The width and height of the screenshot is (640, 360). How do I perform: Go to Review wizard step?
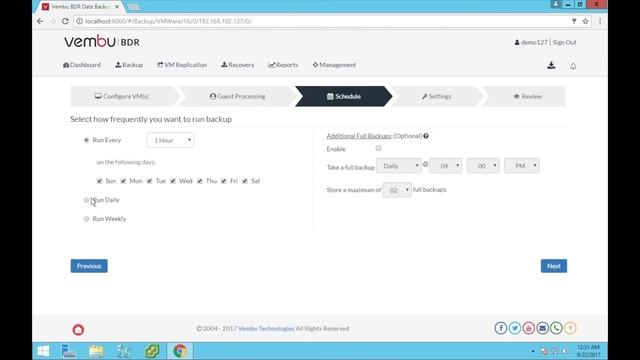527,96
